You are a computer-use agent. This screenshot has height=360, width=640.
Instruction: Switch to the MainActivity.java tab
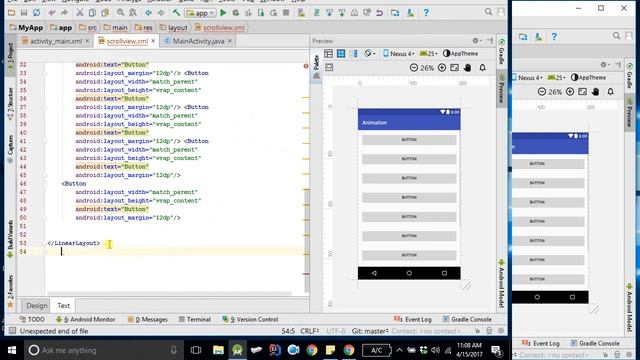pyautogui.click(x=198, y=41)
